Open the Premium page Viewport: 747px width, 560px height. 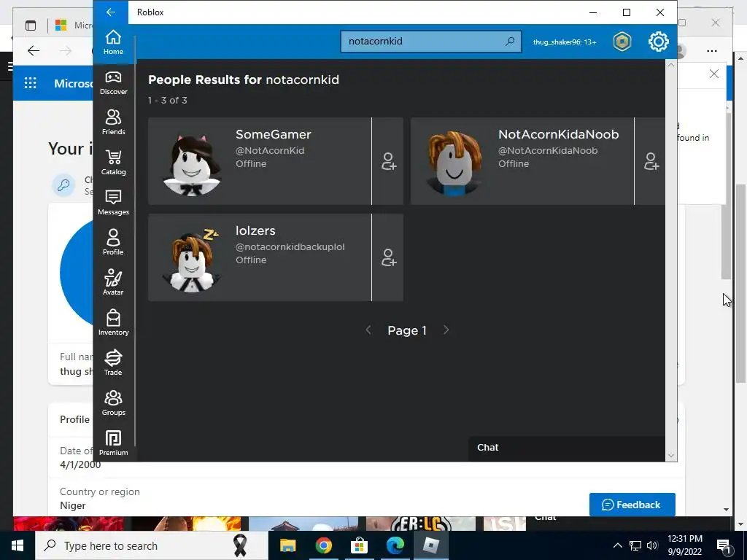coord(113,443)
